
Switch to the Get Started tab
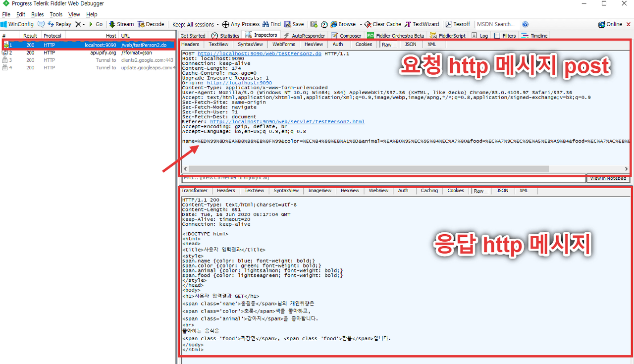click(x=193, y=36)
